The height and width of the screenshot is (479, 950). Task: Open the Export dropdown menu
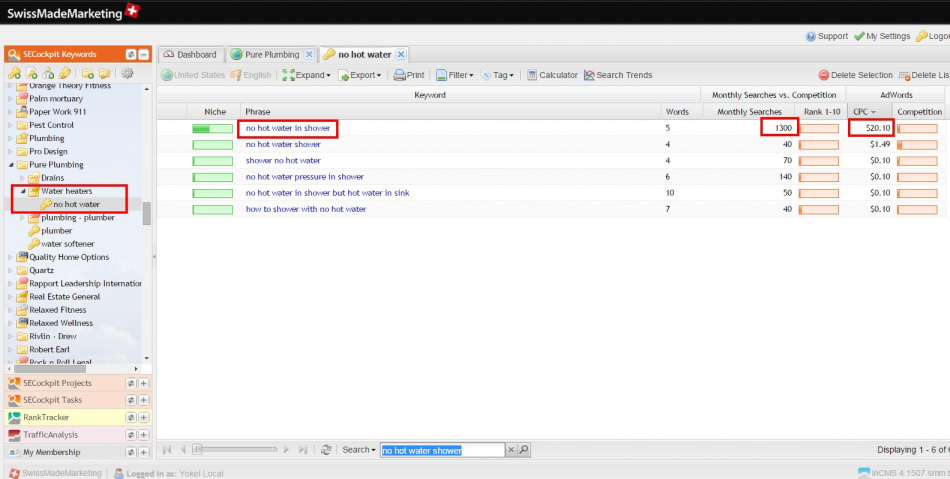pos(361,75)
